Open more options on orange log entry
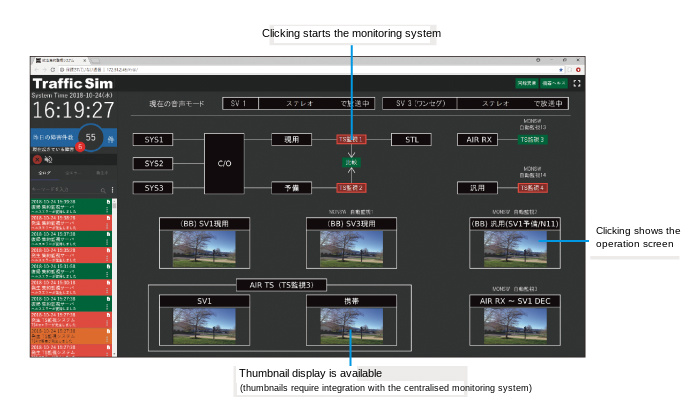The height and width of the screenshot is (420, 700). pos(108,339)
